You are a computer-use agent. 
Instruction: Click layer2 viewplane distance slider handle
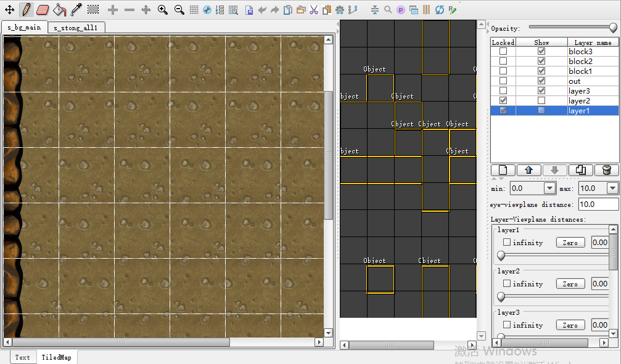(x=501, y=297)
